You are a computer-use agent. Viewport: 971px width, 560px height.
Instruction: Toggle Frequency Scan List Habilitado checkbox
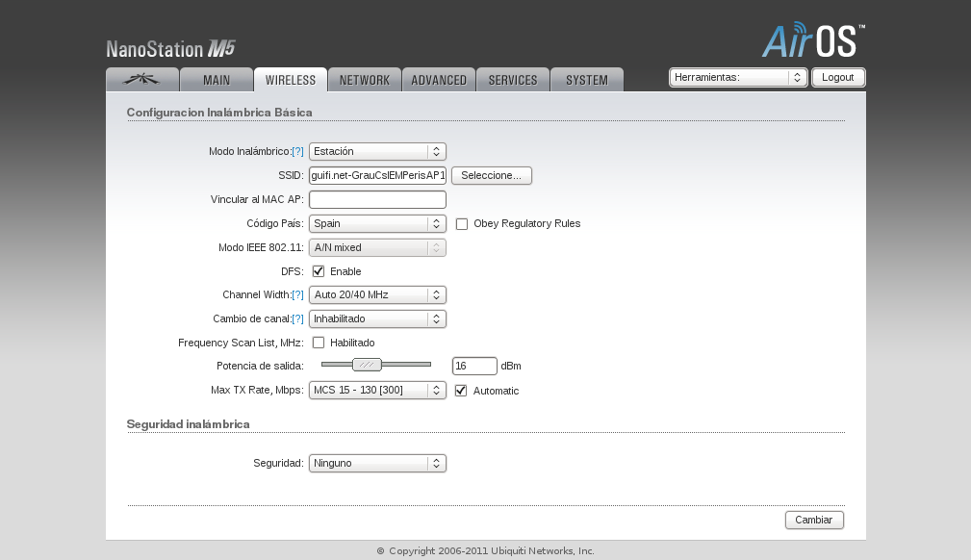319,343
